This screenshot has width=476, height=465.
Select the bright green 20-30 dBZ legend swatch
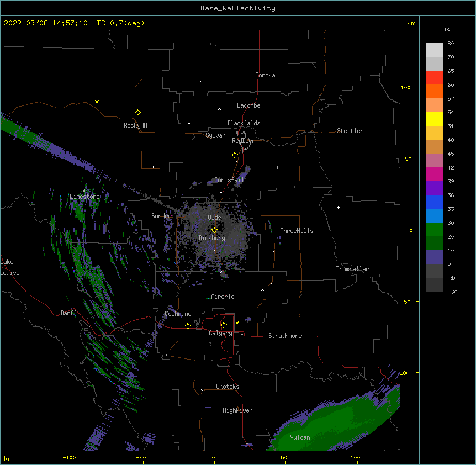(434, 230)
